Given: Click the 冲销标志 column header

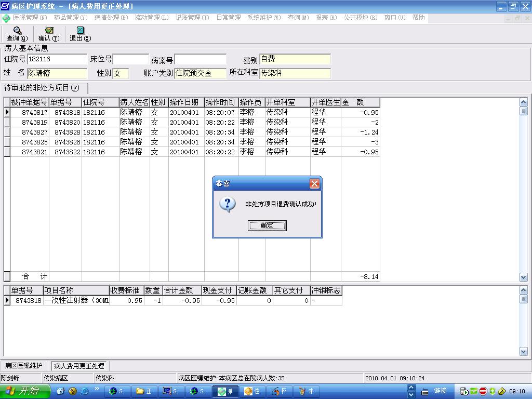Looking at the screenshot, I should click(x=326, y=290).
